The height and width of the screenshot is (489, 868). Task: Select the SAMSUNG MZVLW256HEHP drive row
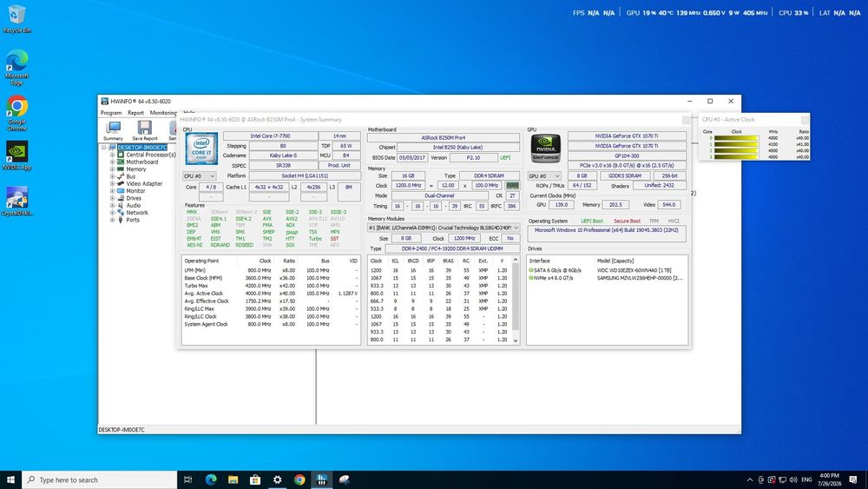(x=607, y=278)
